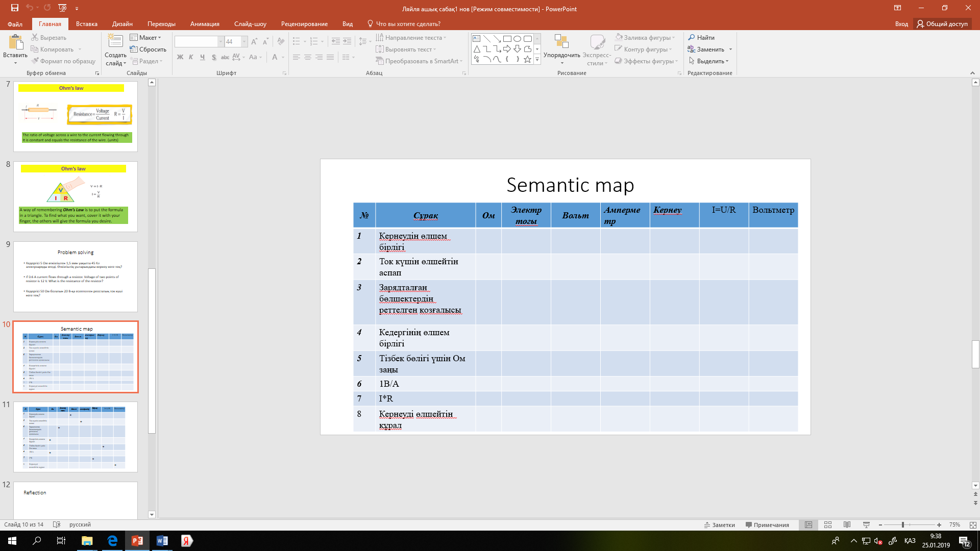This screenshot has height=551, width=980.
Task: Toggle Normal view button in status bar
Action: coord(808,524)
